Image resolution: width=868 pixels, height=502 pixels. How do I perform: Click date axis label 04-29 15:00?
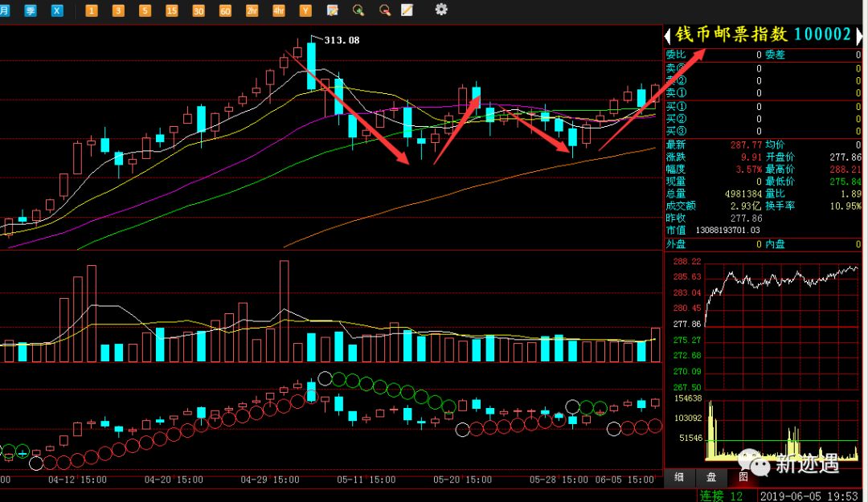click(x=270, y=480)
